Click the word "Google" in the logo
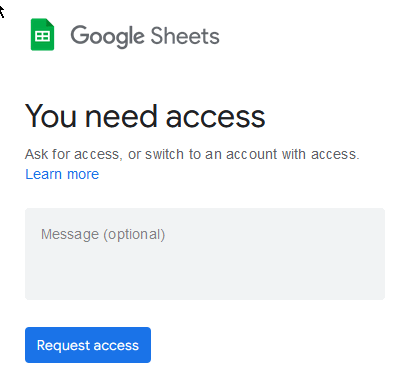 107,37
